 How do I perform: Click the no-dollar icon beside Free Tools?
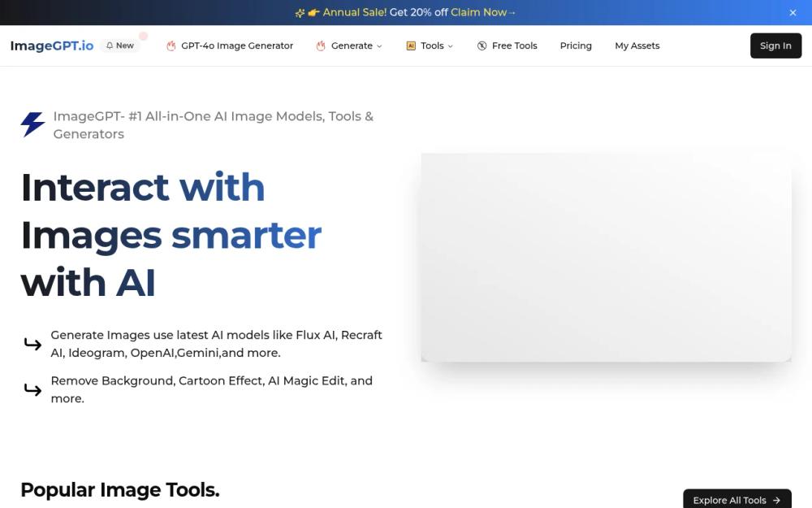coord(482,46)
